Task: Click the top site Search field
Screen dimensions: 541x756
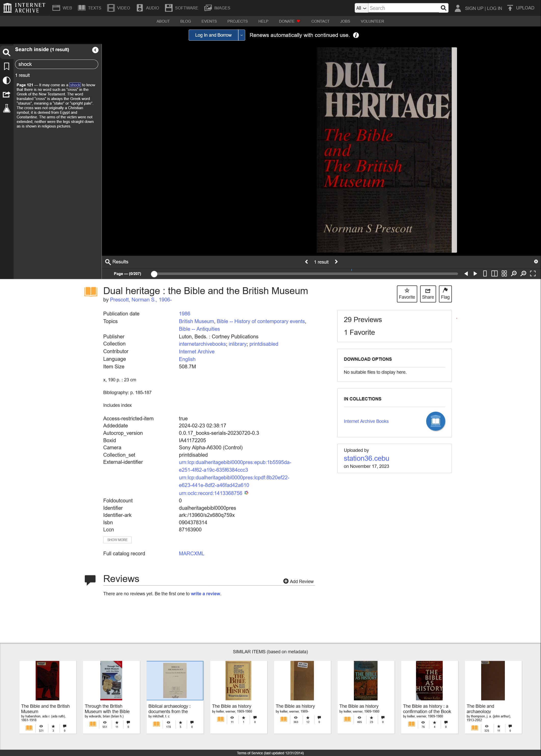Action: pos(404,8)
